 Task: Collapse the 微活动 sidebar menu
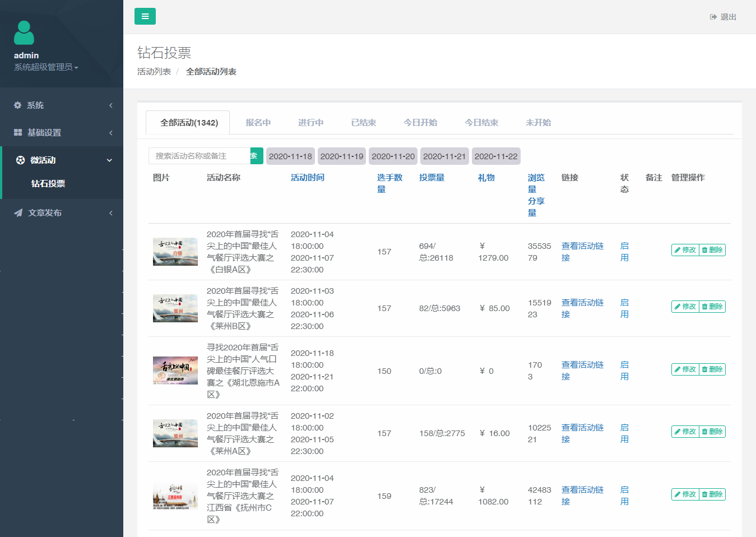tap(63, 160)
